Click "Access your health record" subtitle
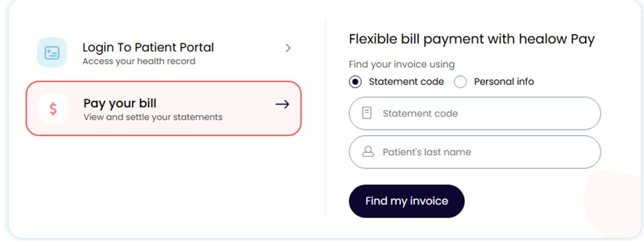Image resolution: width=644 pixels, height=241 pixels. click(139, 61)
